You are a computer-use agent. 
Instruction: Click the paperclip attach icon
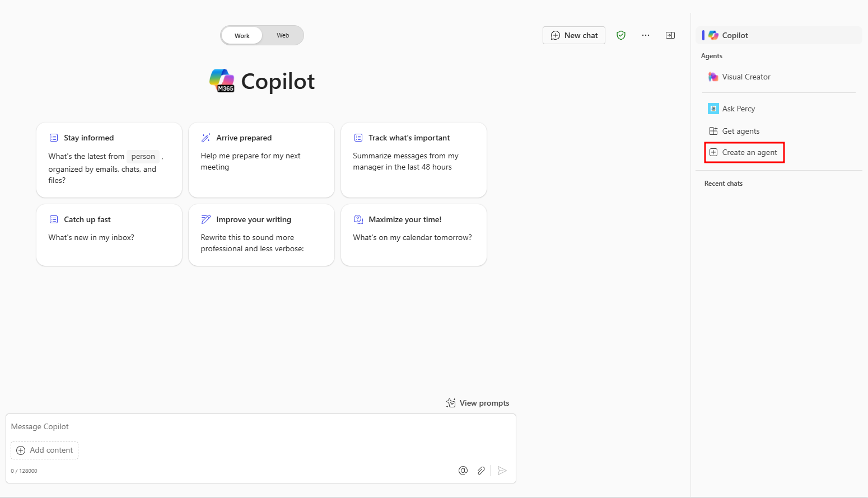tap(481, 471)
